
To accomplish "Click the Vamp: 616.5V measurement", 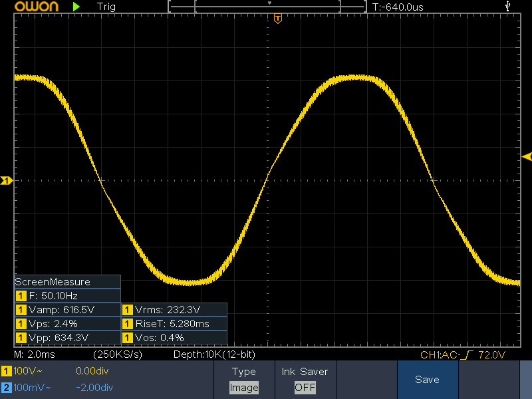I will tap(68, 309).
